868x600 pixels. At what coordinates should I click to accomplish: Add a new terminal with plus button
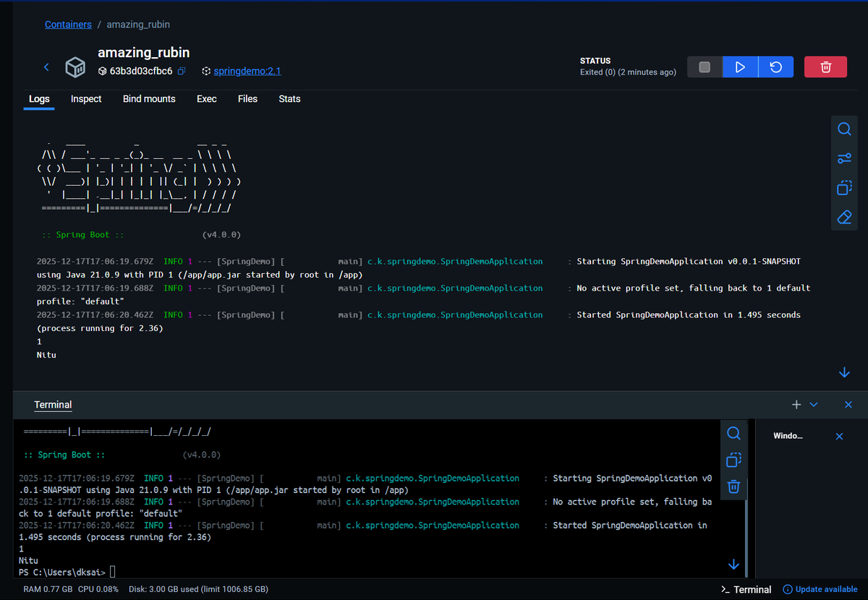796,405
